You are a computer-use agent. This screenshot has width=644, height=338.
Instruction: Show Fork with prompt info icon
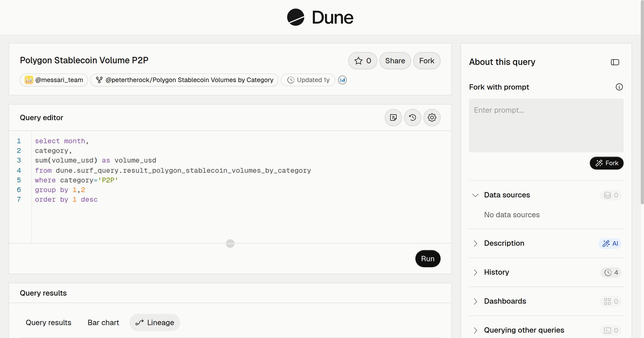tap(619, 87)
